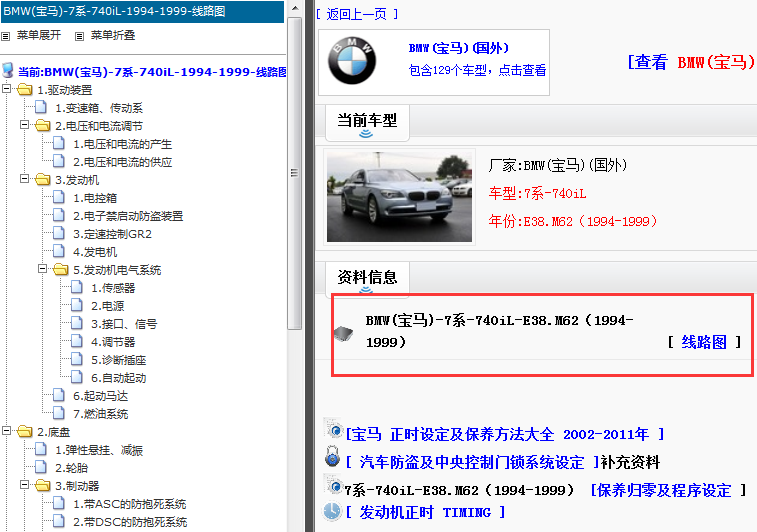Collapse the 3.制动器 tree node
Screen dimensions: 757x532
25,485
